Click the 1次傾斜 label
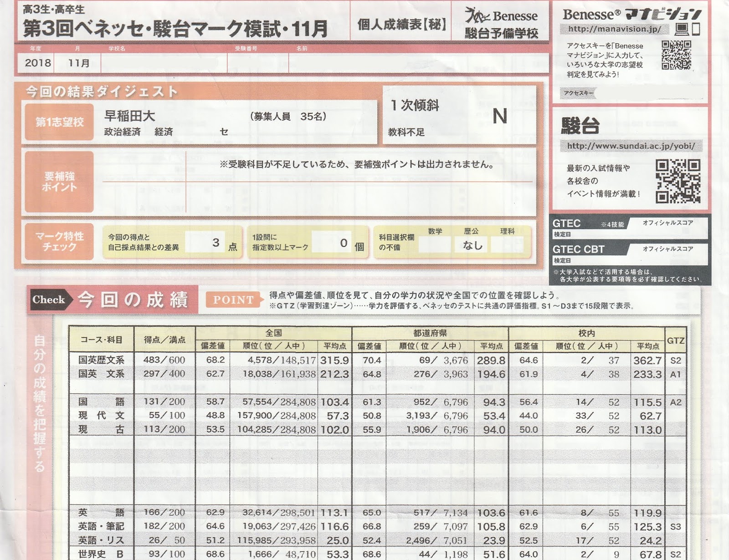Screen dimensions: 729x560 pyautogui.click(x=415, y=105)
